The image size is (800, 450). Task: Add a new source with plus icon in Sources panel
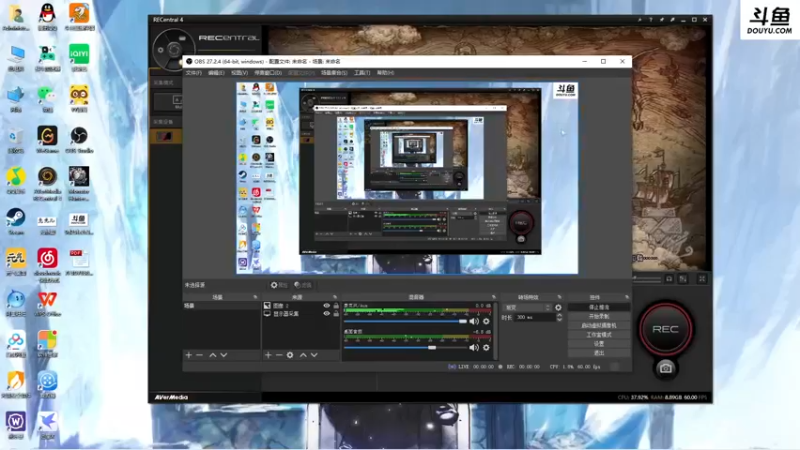click(268, 355)
